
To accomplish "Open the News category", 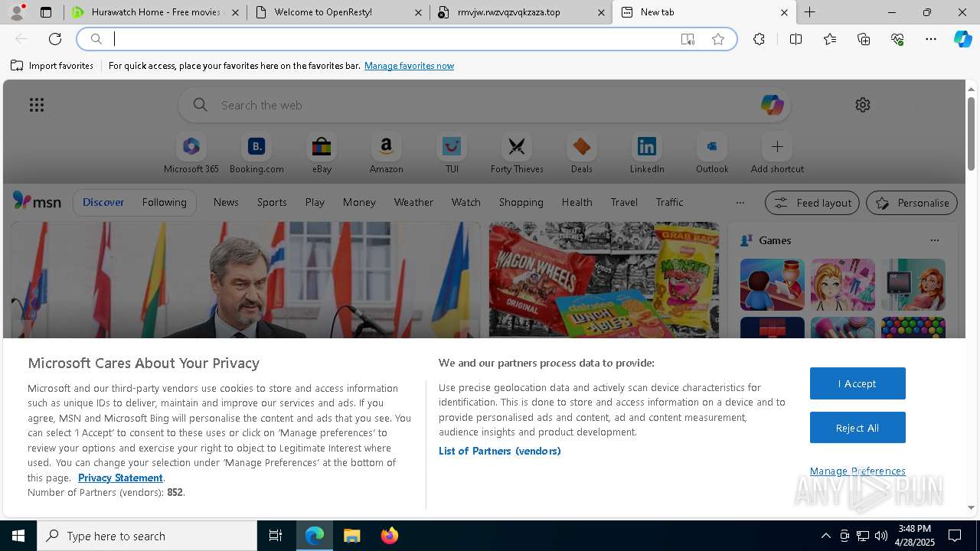I will coord(226,202).
